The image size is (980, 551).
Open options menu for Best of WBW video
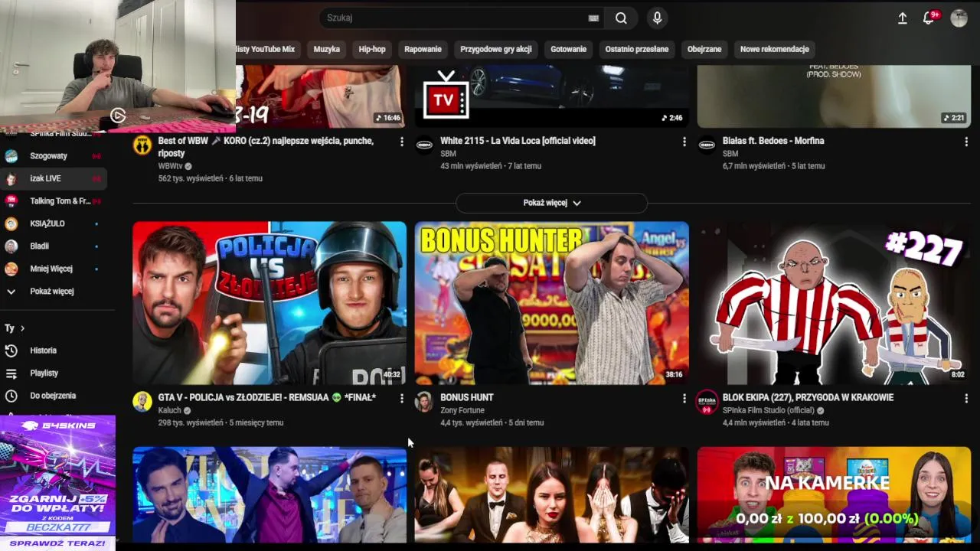pos(401,142)
